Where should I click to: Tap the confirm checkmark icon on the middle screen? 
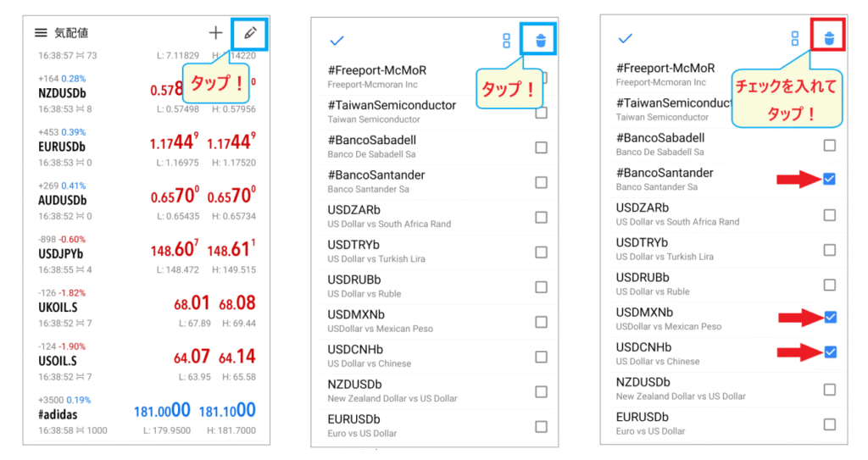(x=337, y=39)
